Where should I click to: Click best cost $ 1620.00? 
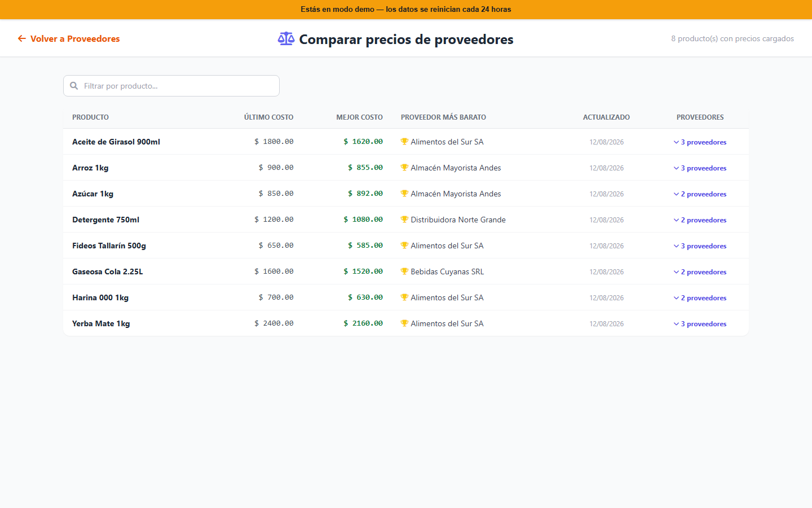[363, 142]
